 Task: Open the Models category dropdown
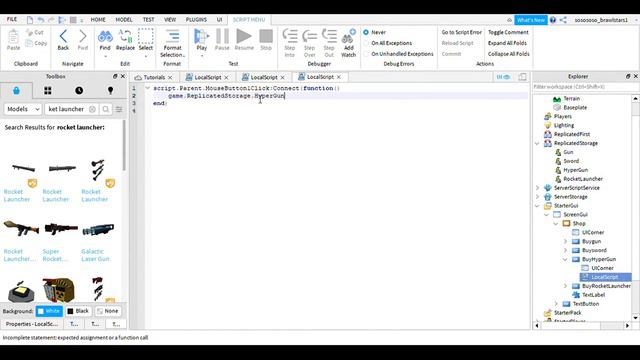(x=23, y=109)
